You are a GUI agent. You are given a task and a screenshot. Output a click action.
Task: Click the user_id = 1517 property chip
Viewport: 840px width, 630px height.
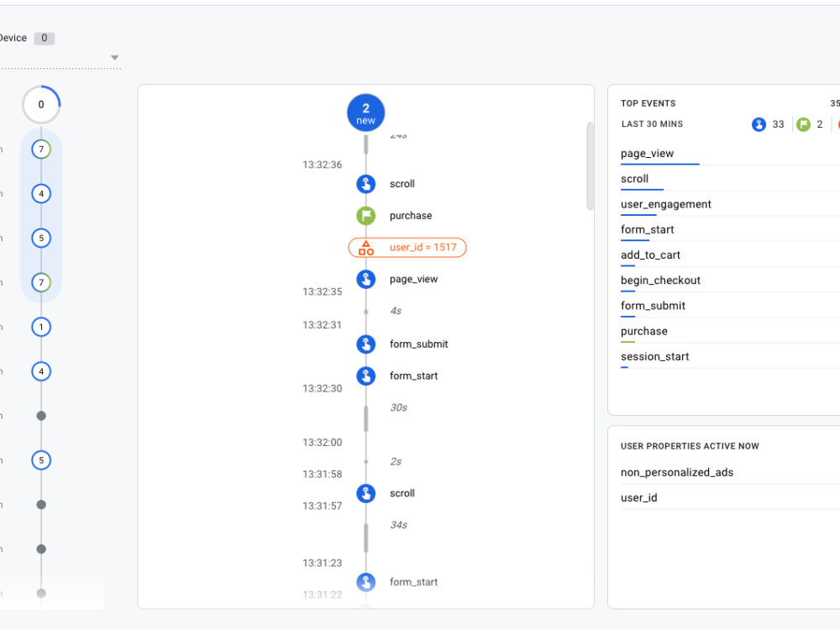(x=407, y=248)
